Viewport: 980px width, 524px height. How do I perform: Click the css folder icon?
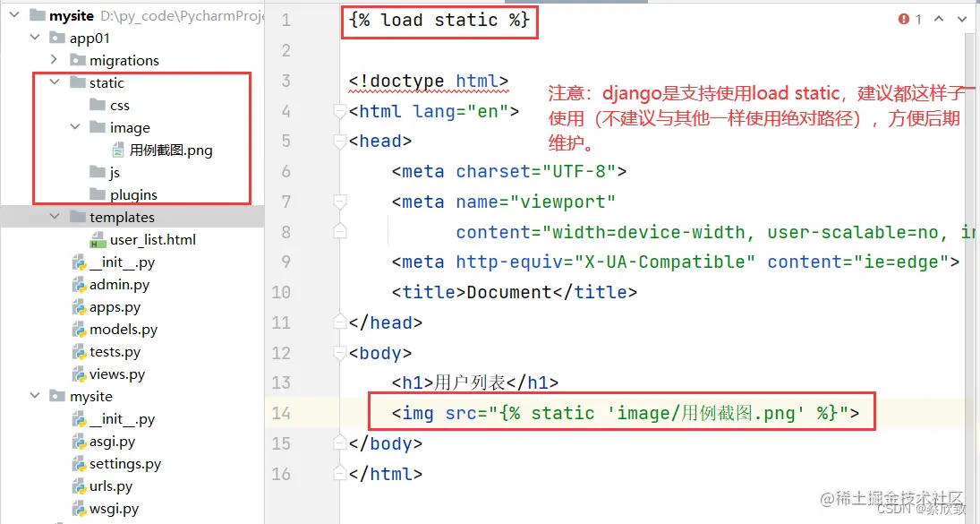(x=98, y=105)
